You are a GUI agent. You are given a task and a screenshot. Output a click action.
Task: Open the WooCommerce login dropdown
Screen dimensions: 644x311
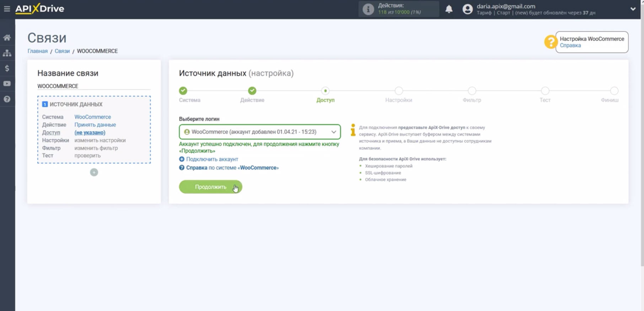[x=260, y=132]
